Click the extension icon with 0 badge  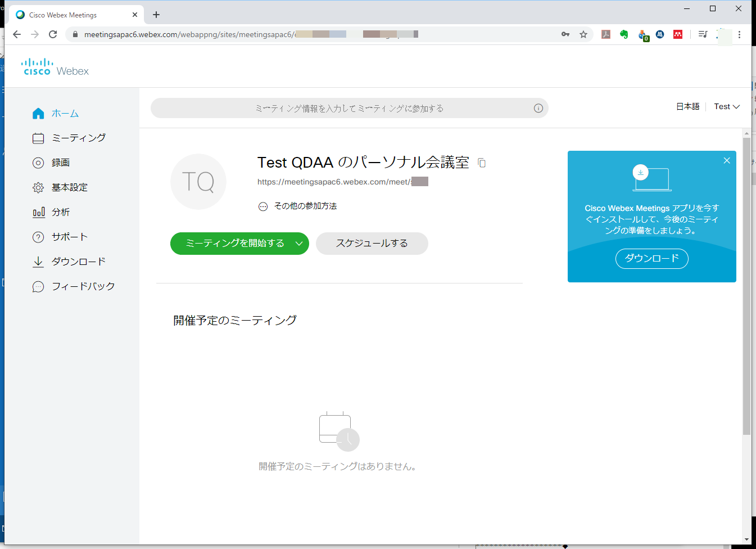[643, 35]
